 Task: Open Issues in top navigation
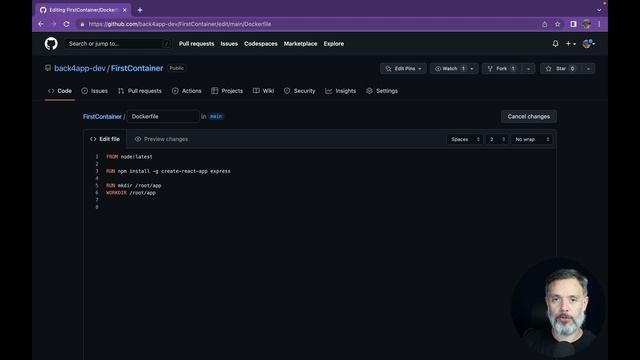(229, 44)
